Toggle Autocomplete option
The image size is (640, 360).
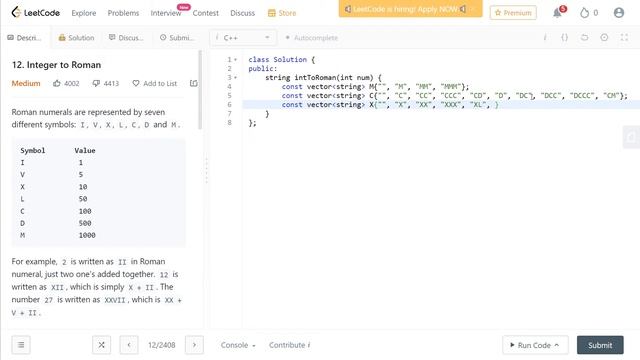click(x=312, y=38)
